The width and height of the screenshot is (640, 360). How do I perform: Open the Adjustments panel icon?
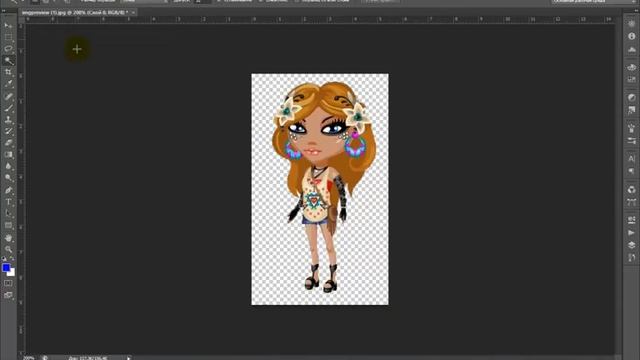tap(631, 98)
